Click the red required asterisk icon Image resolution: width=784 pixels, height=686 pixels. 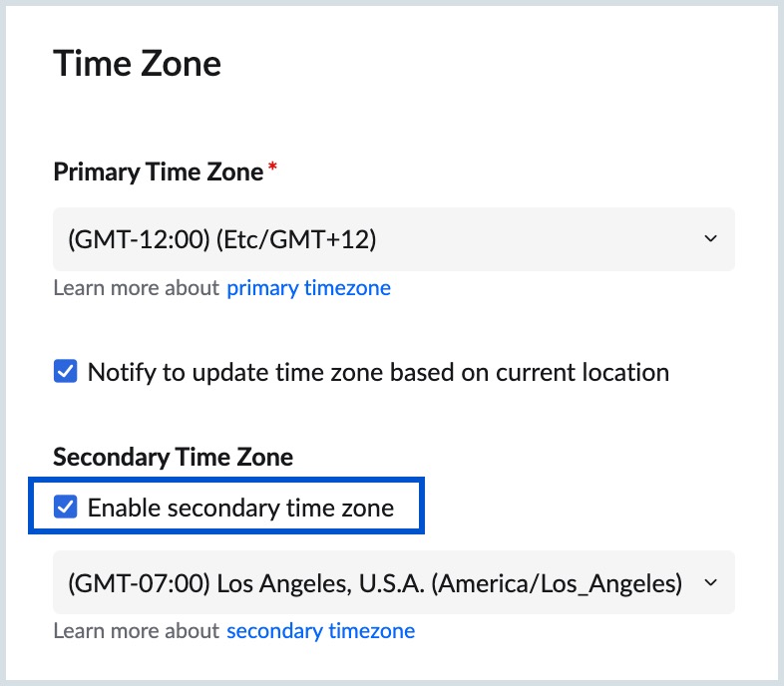coord(272,169)
